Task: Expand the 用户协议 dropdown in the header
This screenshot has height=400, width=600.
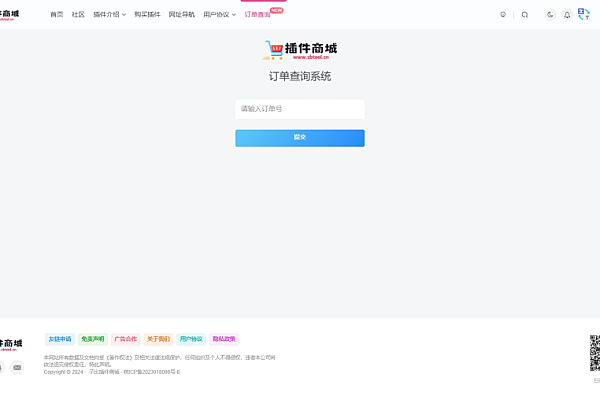Action: (220, 15)
